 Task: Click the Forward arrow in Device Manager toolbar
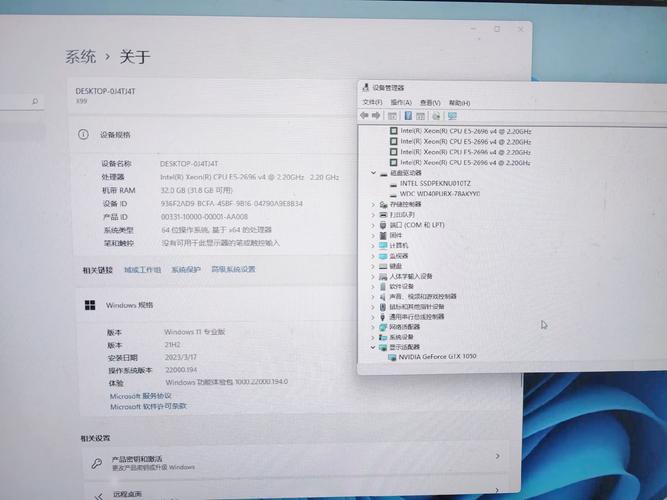(376, 115)
